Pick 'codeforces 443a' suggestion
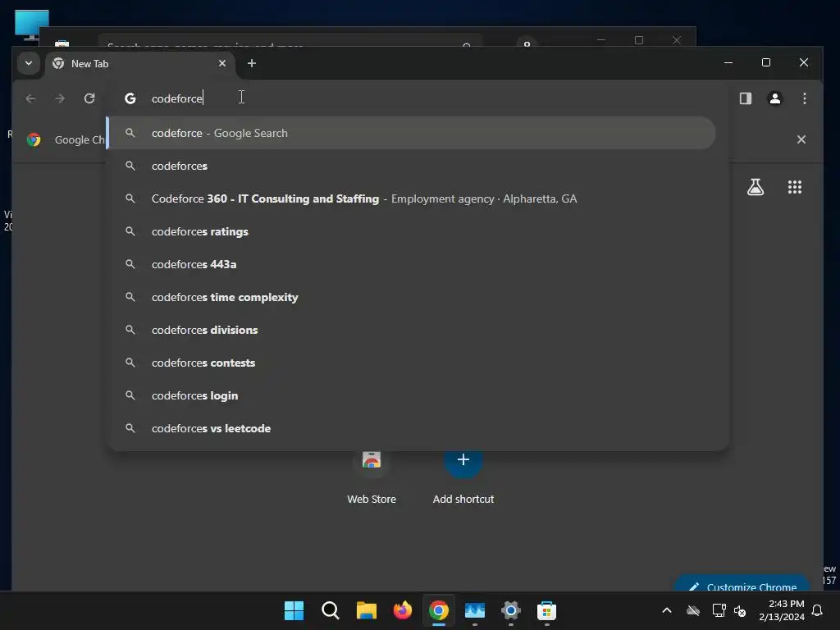This screenshot has width=840, height=630. 411,264
